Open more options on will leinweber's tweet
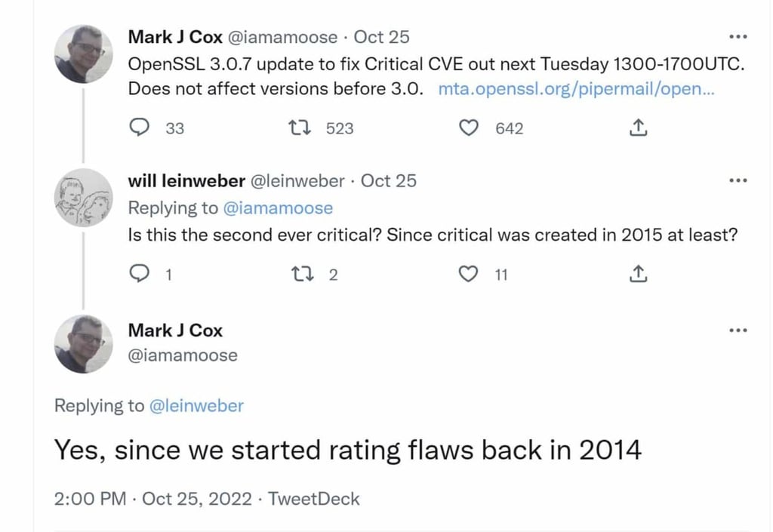The width and height of the screenshot is (773, 532). (738, 180)
